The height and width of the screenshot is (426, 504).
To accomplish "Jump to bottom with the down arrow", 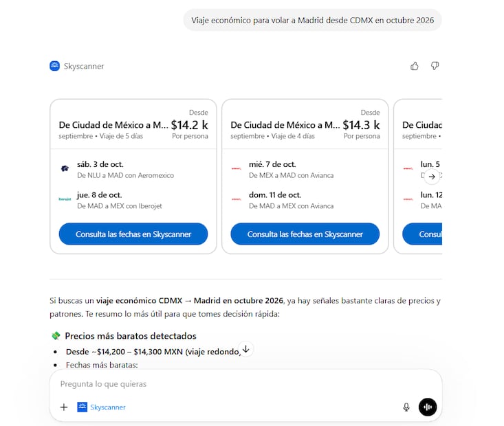I will pyautogui.click(x=245, y=349).
